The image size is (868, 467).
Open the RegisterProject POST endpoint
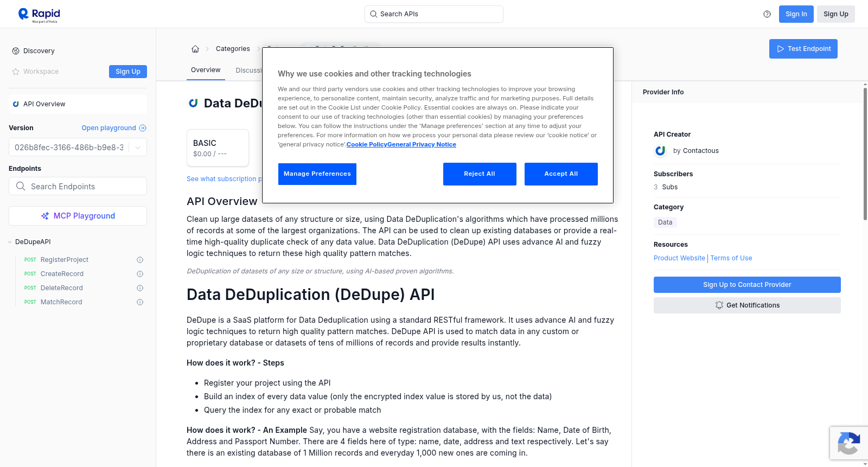(65, 260)
